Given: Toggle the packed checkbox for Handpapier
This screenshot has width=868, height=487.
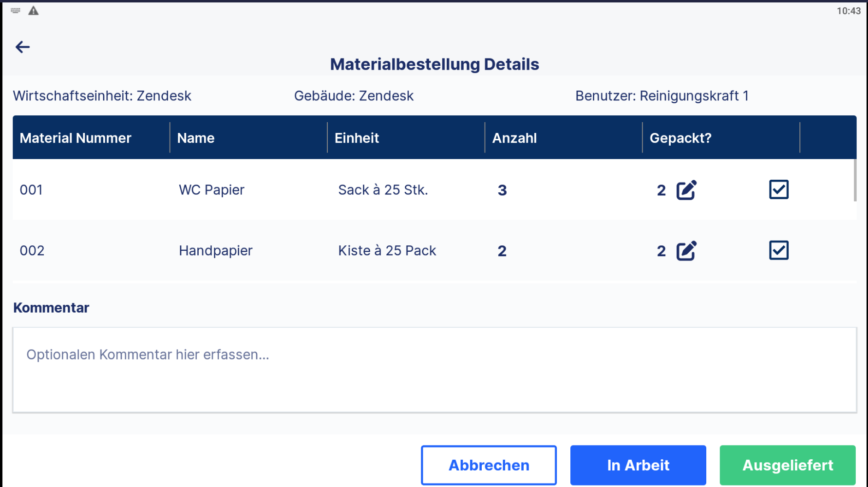Looking at the screenshot, I should pyautogui.click(x=778, y=250).
